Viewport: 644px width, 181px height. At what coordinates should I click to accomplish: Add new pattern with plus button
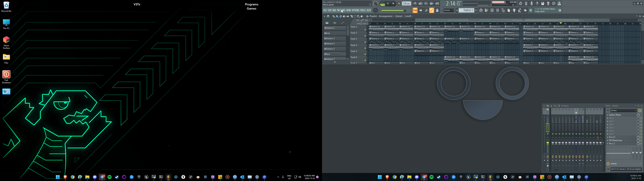[x=476, y=10]
